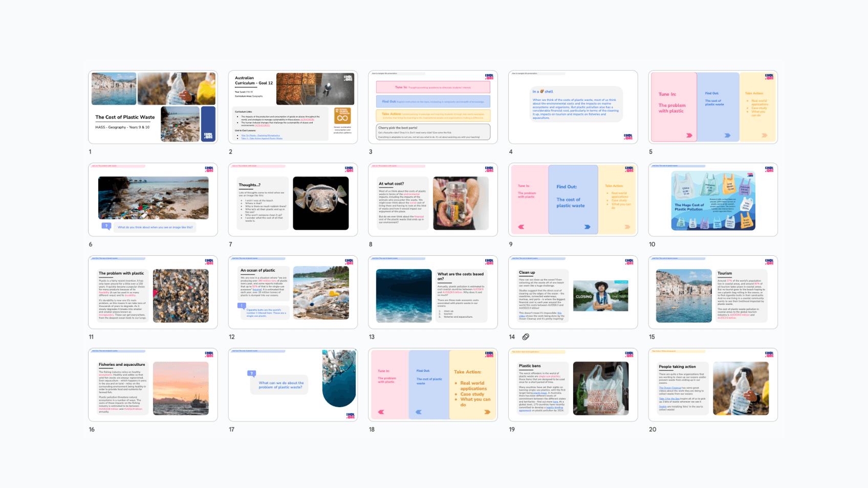Click the question mark icon on slide 17

point(252,374)
